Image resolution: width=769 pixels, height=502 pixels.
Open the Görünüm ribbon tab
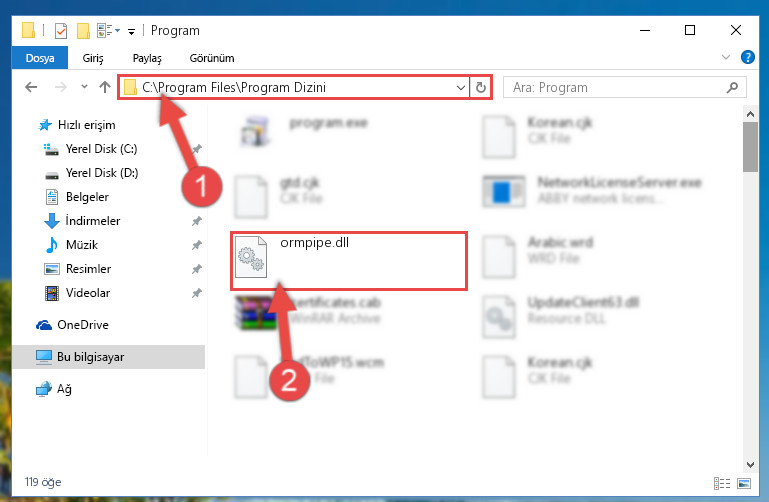212,58
